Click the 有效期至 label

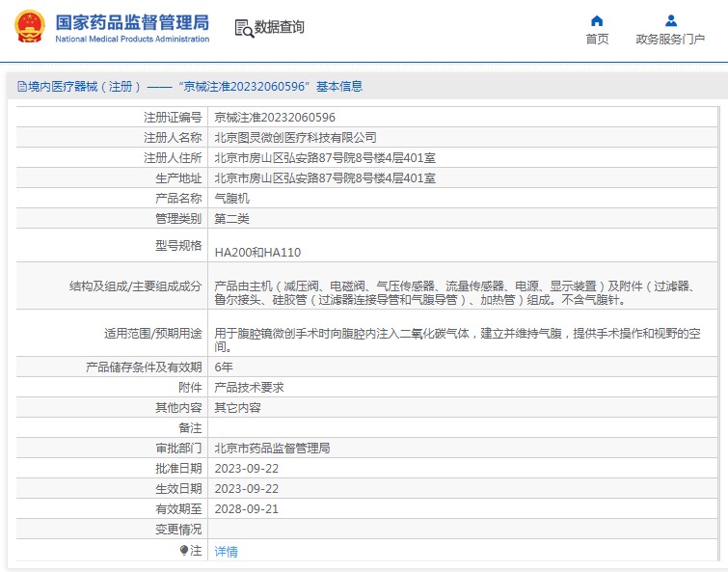click(x=178, y=509)
